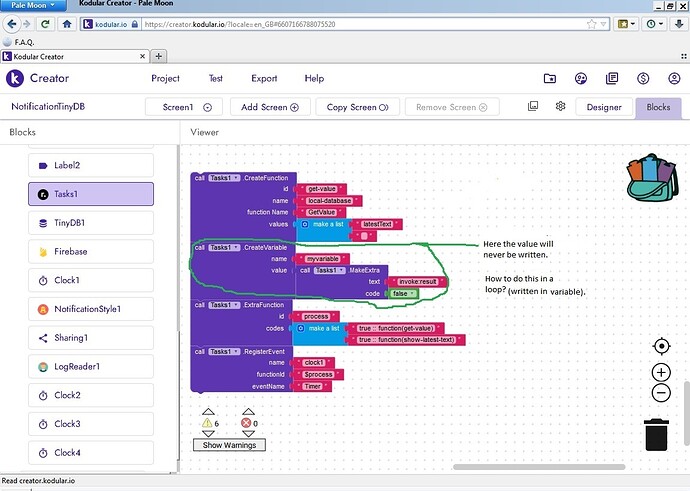
Task: Select Sharing1 in the blocks list
Action: 91,338
